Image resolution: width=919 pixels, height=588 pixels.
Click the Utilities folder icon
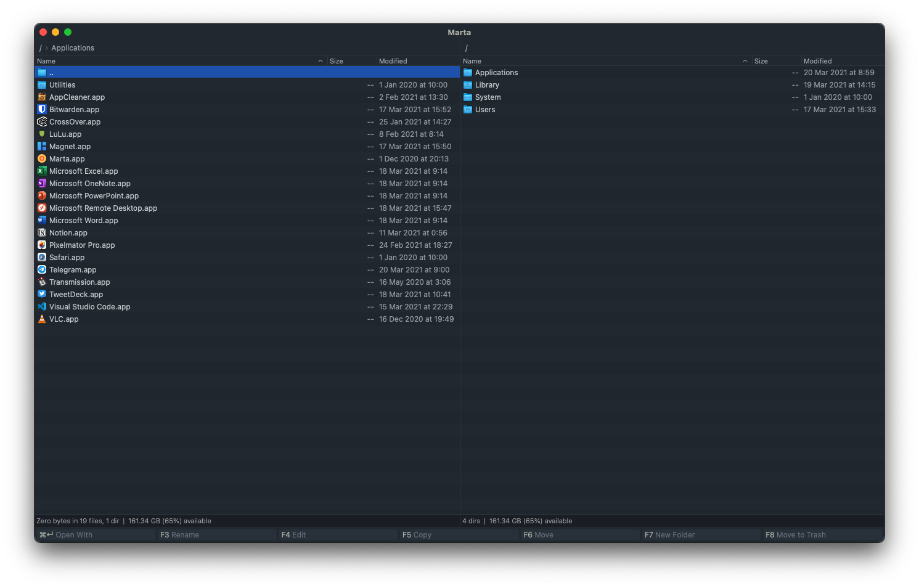click(x=42, y=85)
